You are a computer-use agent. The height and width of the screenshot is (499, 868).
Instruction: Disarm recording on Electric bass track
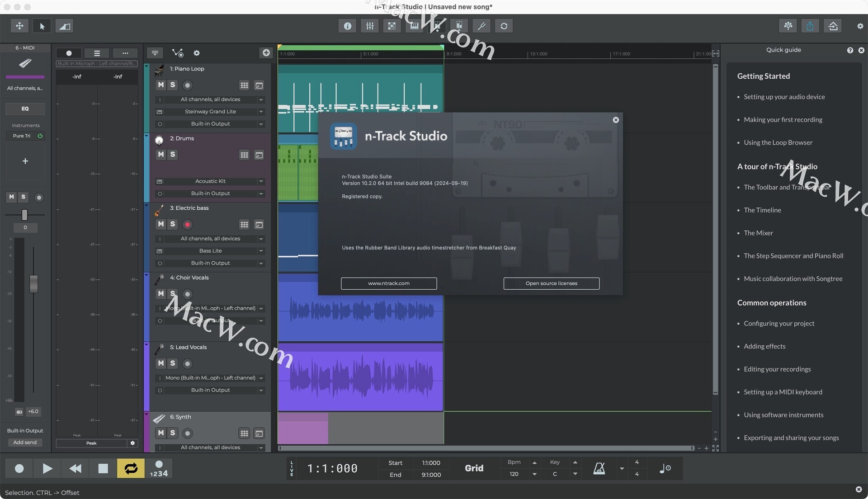187,224
